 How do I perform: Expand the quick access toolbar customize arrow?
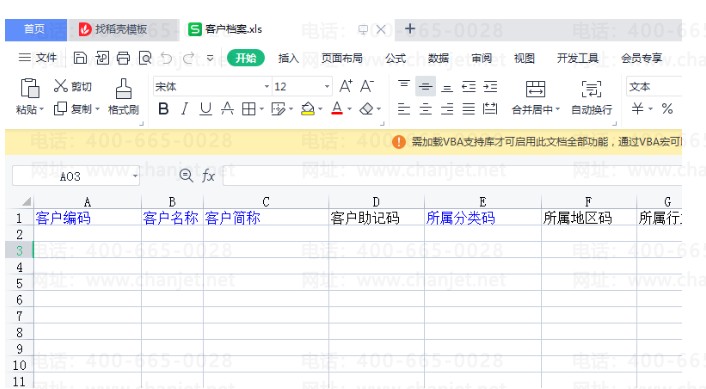pos(210,58)
